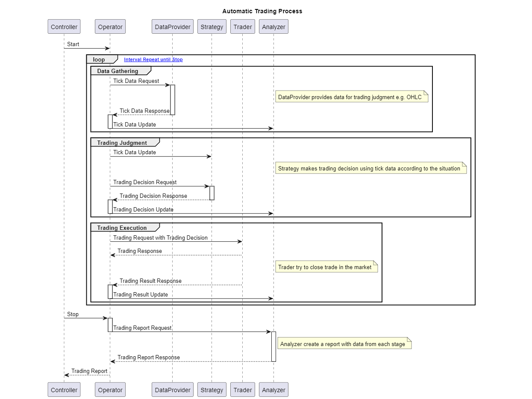The height and width of the screenshot is (399, 532).
Task: Select the Controller box at the bottom
Action: tap(64, 389)
